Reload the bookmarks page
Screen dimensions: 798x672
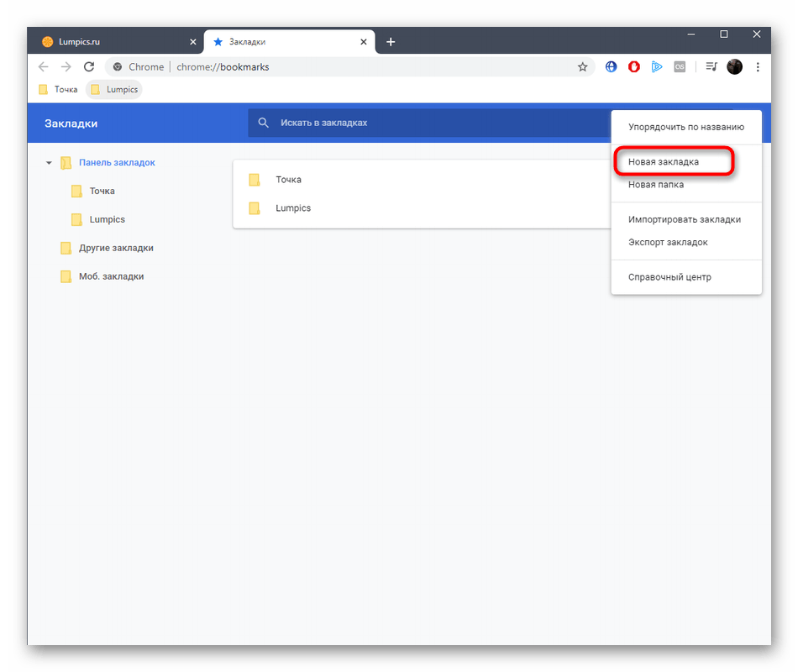pyautogui.click(x=89, y=66)
